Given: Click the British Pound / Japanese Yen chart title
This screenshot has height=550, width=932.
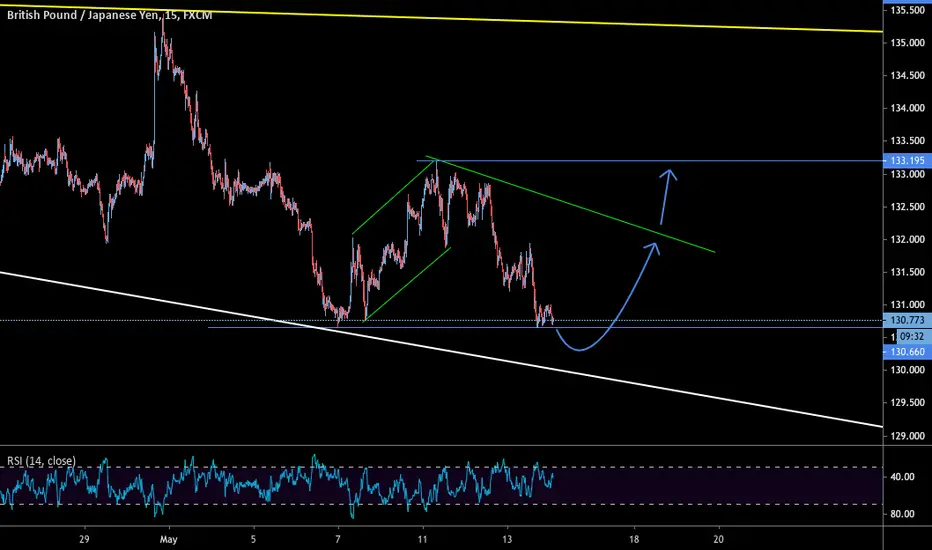Looking at the screenshot, I should click(109, 15).
